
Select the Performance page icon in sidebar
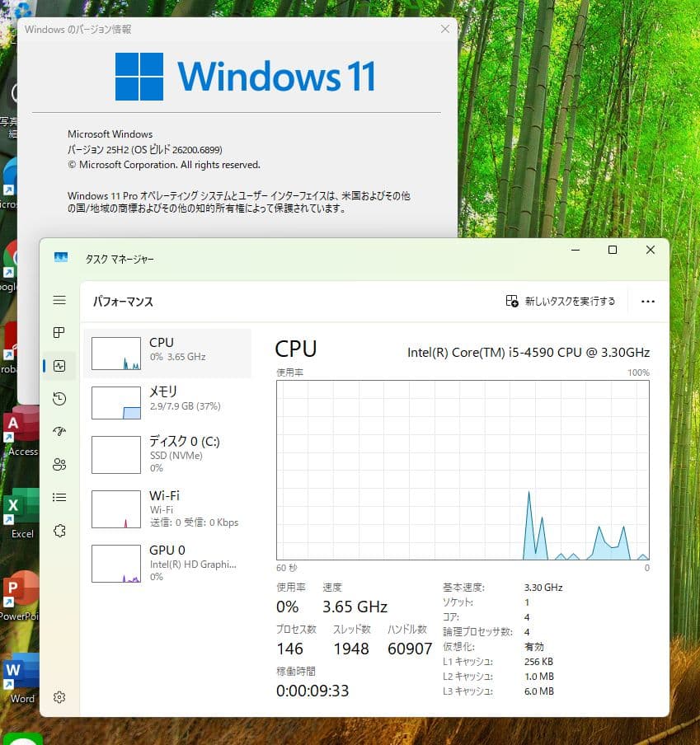coord(59,366)
